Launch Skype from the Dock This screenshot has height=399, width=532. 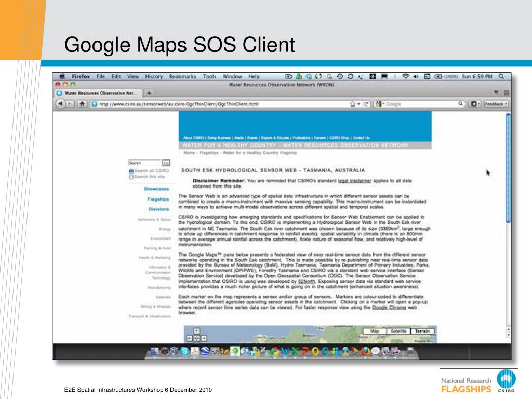pyautogui.click(x=185, y=351)
